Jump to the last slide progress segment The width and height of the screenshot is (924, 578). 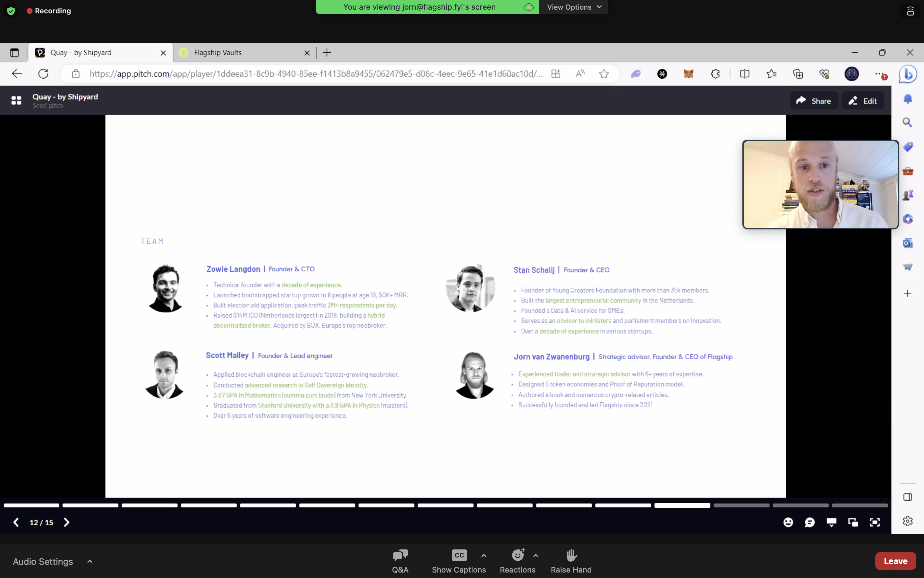click(860, 505)
